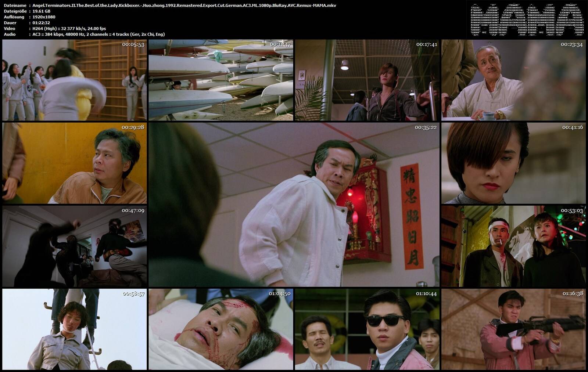The width and height of the screenshot is (588, 372).
Task: Open the sunglasses thumbnail at 01:10:44
Action: click(x=367, y=329)
